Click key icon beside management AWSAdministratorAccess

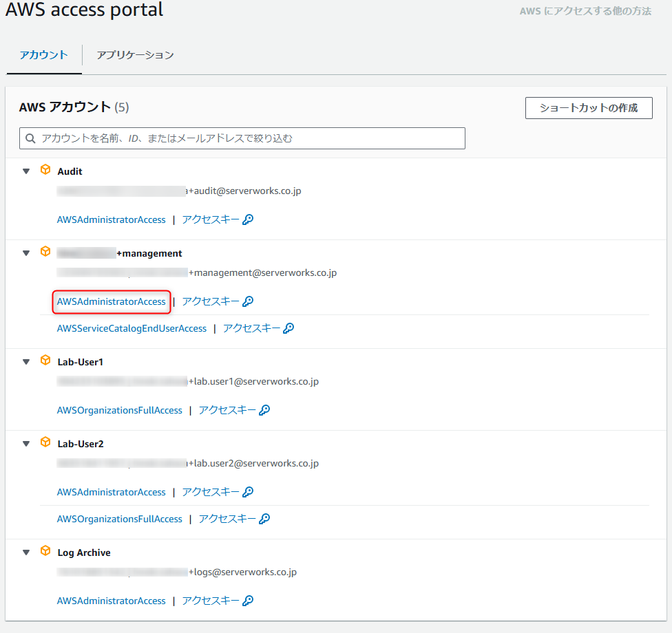pyautogui.click(x=248, y=301)
